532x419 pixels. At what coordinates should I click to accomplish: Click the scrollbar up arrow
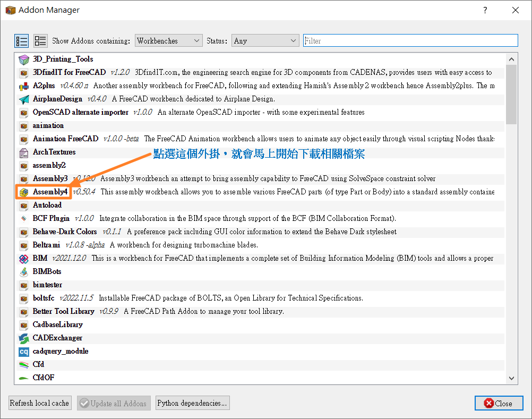512,59
